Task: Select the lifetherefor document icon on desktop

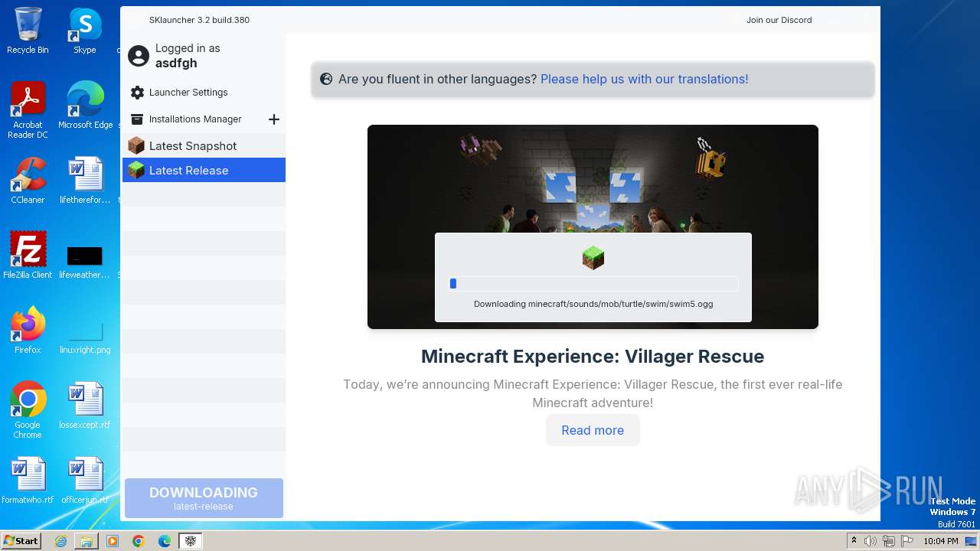Action: (x=85, y=181)
